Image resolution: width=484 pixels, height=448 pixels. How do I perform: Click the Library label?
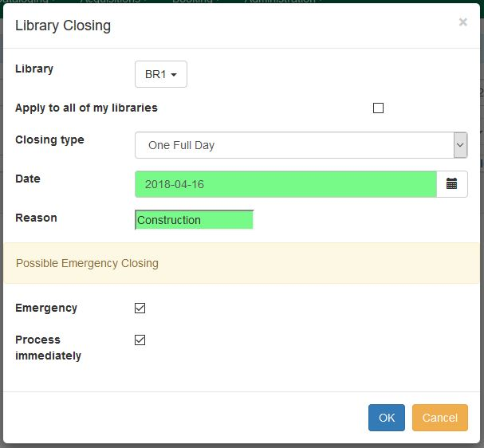[34, 69]
